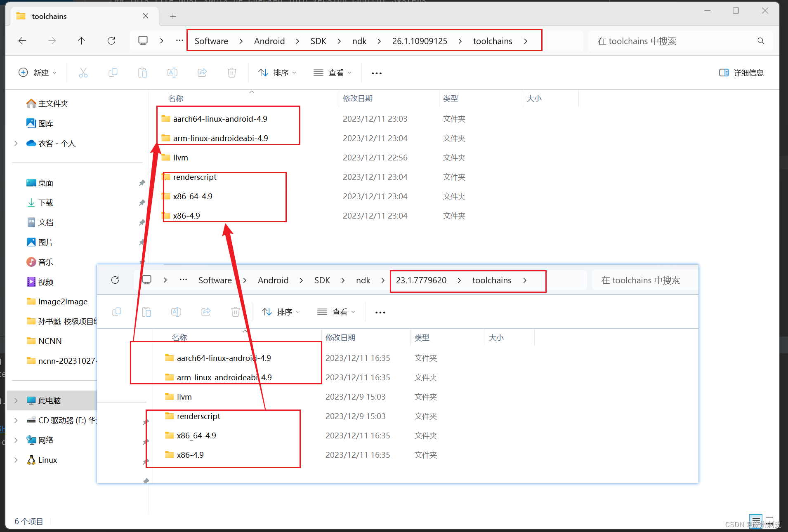Open the 排序 dropdown in lower window

pyautogui.click(x=281, y=312)
